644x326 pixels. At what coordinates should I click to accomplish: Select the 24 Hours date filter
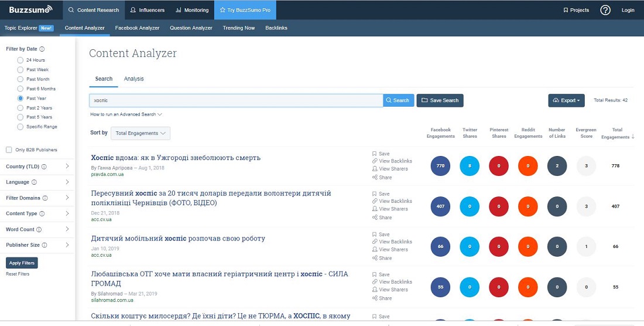pyautogui.click(x=20, y=60)
